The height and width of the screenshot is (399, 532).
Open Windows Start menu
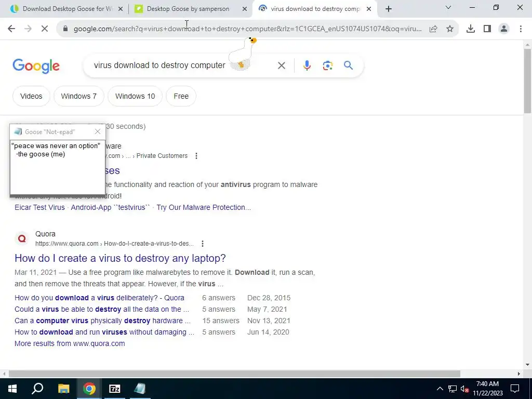pyautogui.click(x=12, y=389)
